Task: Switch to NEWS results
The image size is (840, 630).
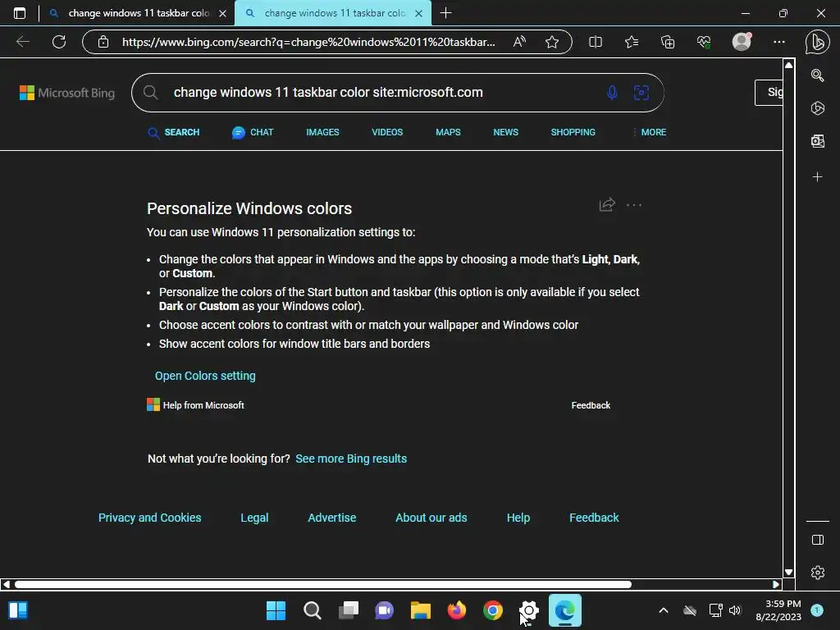Action: (505, 132)
